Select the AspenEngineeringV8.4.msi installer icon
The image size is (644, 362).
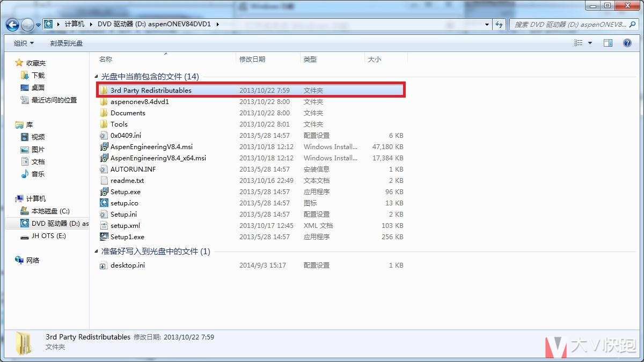tap(104, 147)
